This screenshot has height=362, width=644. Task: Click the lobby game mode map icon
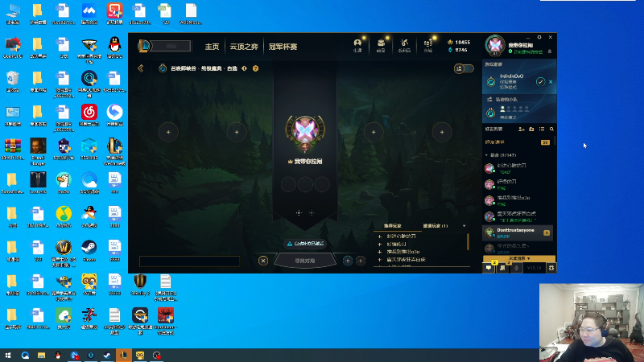[163, 68]
